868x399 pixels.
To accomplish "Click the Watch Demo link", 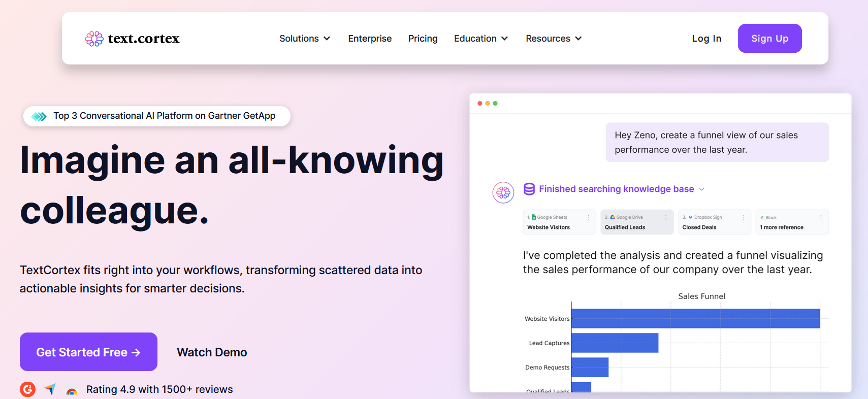I will tap(212, 352).
